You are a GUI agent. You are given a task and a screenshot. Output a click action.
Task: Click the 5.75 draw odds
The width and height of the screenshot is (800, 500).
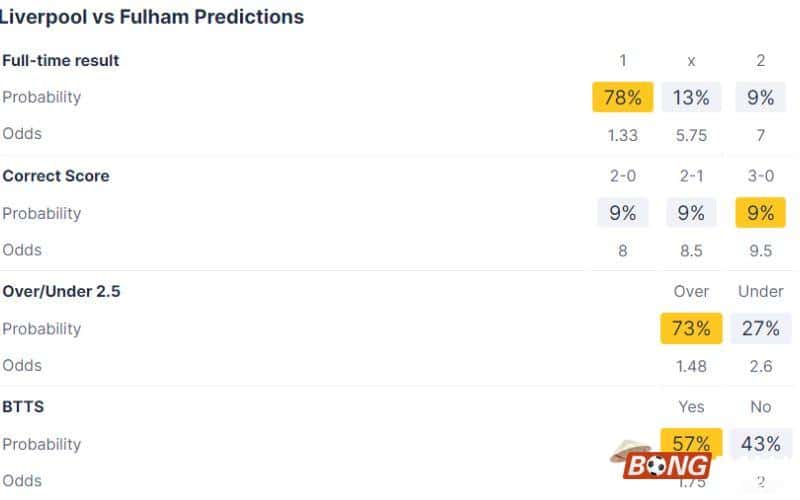pos(691,134)
